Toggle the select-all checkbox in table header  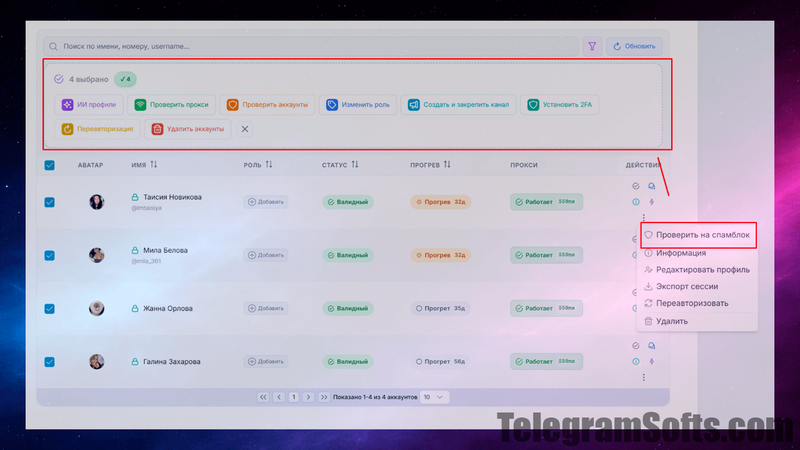50,165
